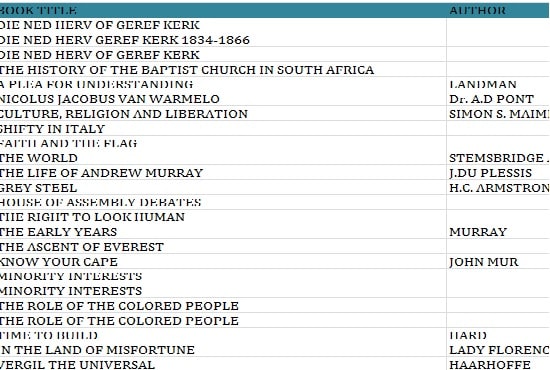Select HOUSE OF ASSEMBLY DEBATES cell
550x370 pixels.
point(223,202)
